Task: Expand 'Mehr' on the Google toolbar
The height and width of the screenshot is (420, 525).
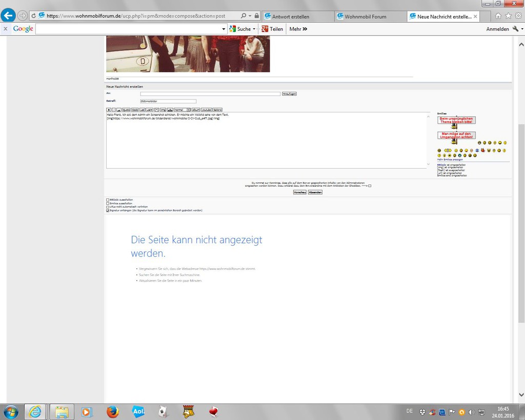Action: coord(298,29)
